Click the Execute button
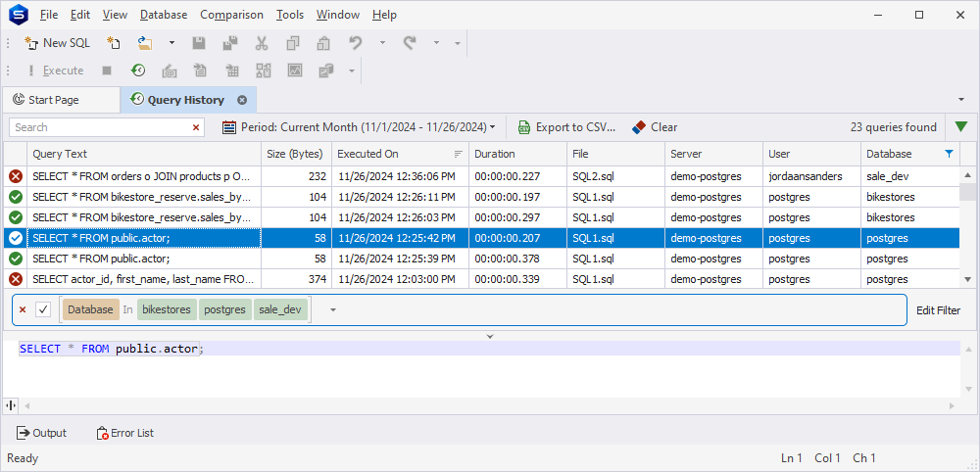Screen dimensions: 980x472 [x=56, y=71]
